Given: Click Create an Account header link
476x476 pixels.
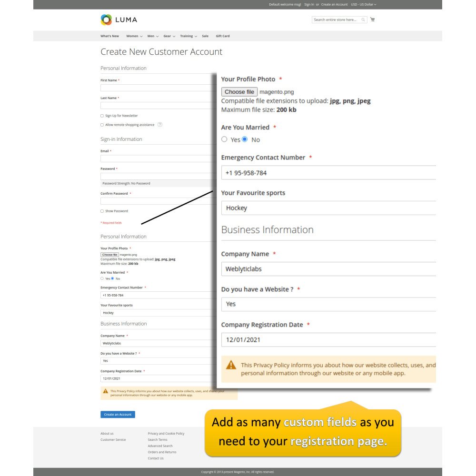Looking at the screenshot, I should point(334,5).
